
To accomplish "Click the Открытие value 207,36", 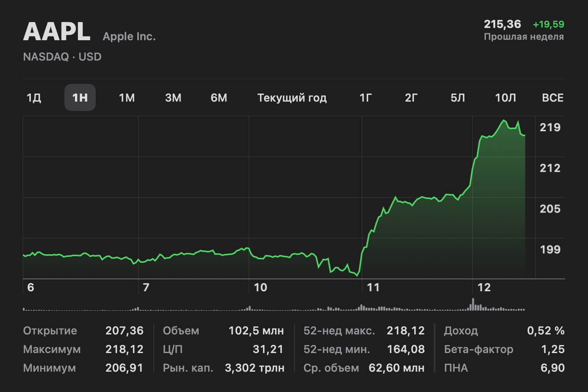I will [x=125, y=331].
